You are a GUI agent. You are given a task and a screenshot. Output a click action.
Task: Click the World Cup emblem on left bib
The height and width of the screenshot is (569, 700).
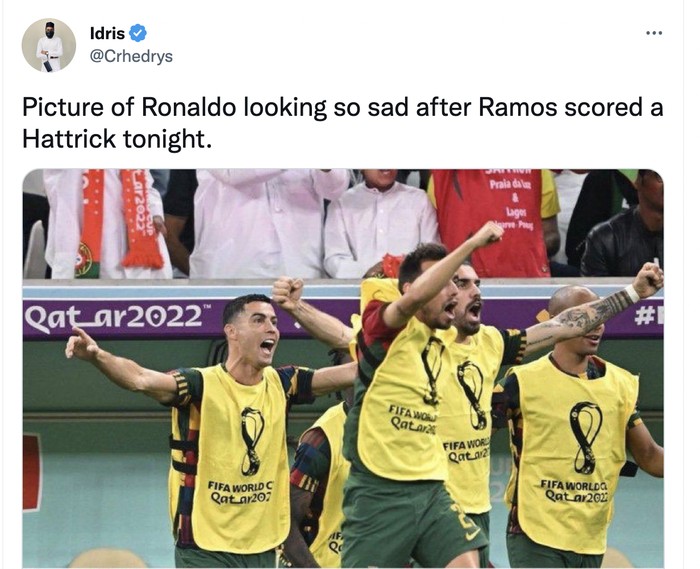coord(252,441)
